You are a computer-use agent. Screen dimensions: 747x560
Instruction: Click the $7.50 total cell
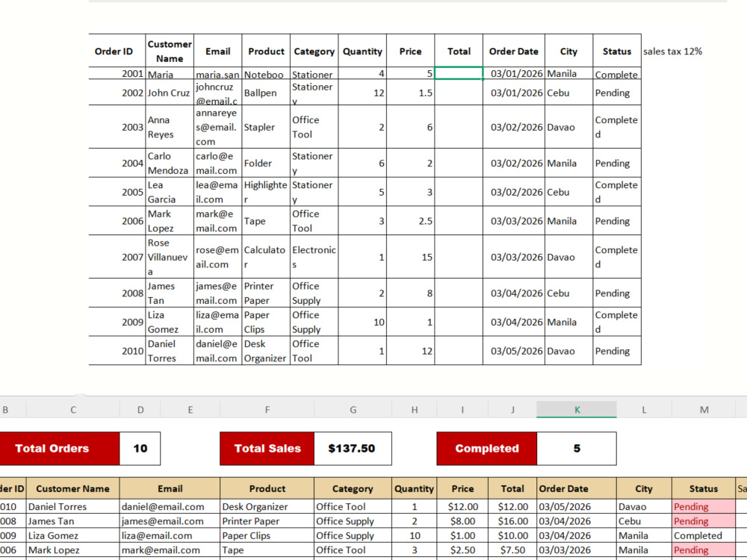click(x=512, y=550)
